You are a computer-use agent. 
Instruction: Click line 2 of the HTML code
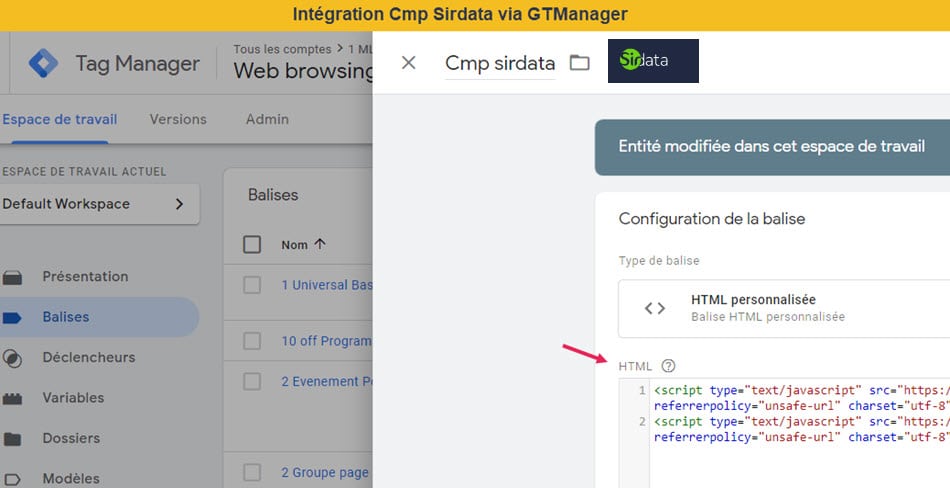[x=802, y=429]
